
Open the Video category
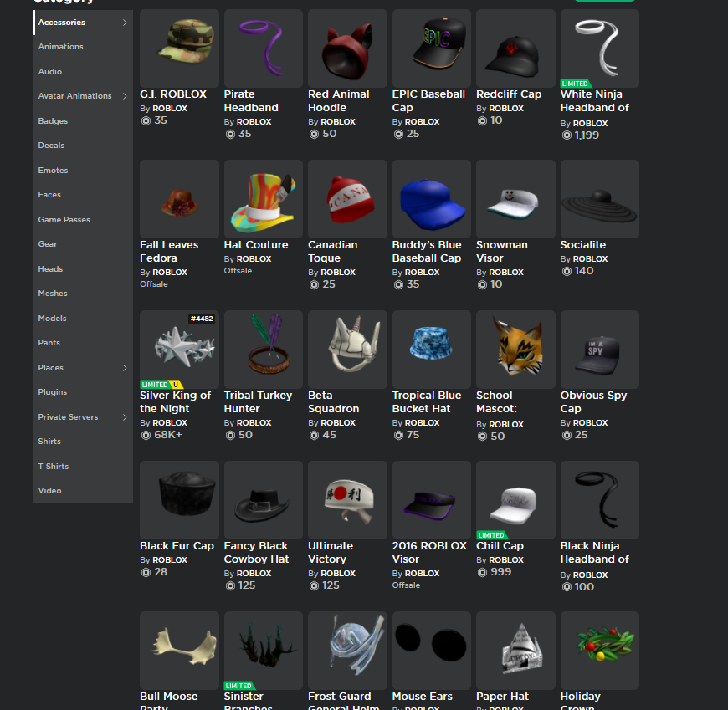(x=49, y=491)
